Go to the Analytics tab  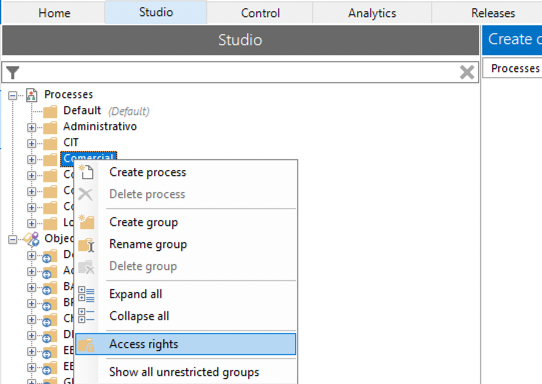click(372, 13)
